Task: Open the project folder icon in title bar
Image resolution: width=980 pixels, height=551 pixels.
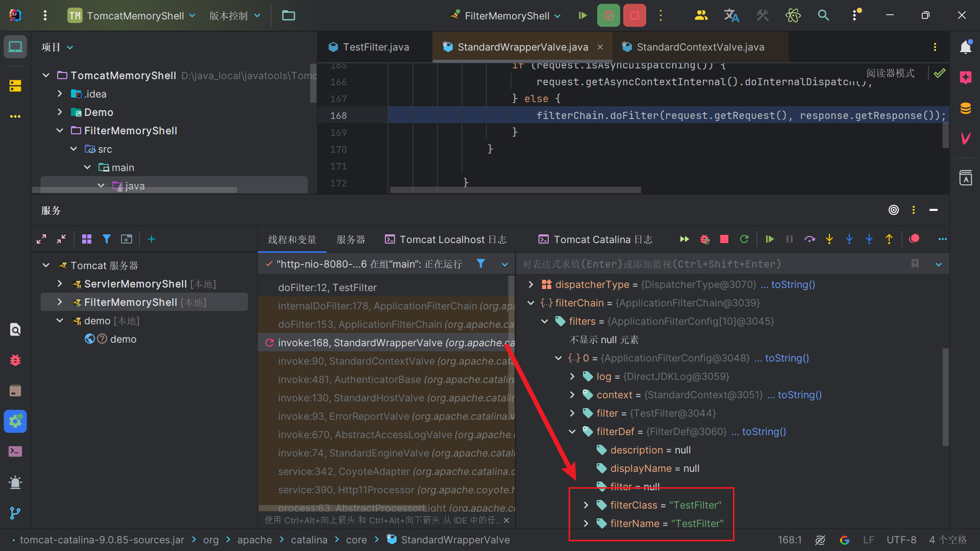Action: (x=288, y=15)
